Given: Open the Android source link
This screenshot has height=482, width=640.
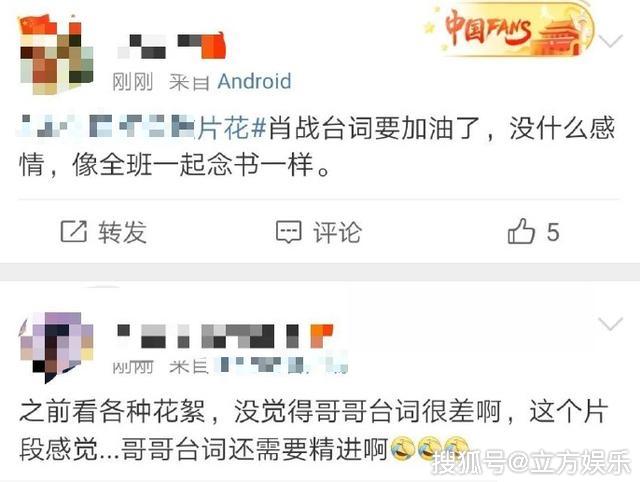Looking at the screenshot, I should [x=254, y=81].
